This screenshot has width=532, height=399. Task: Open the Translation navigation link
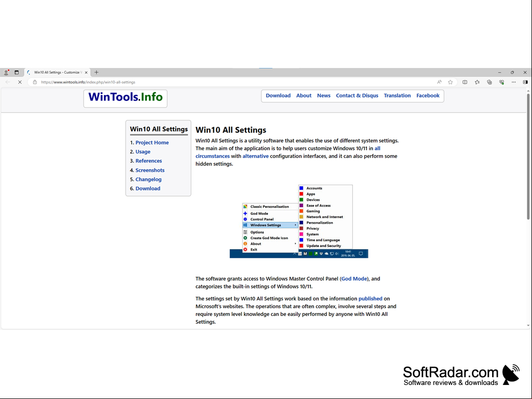tap(397, 95)
